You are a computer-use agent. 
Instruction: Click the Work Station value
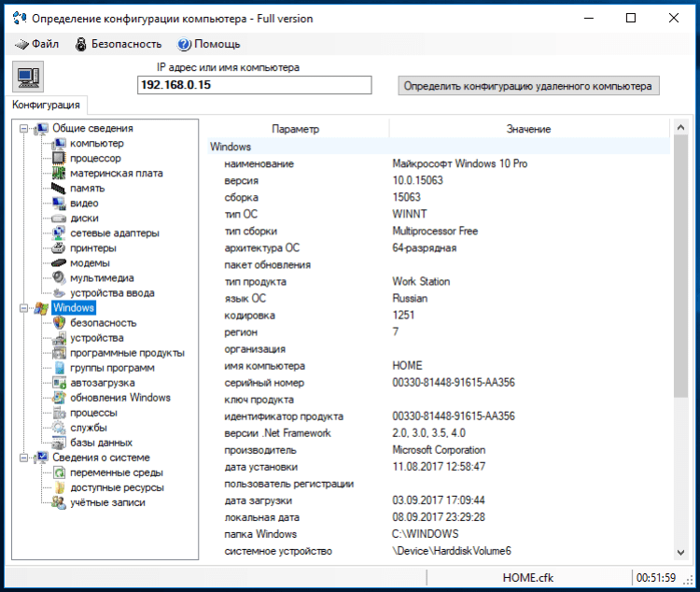pyautogui.click(x=421, y=281)
